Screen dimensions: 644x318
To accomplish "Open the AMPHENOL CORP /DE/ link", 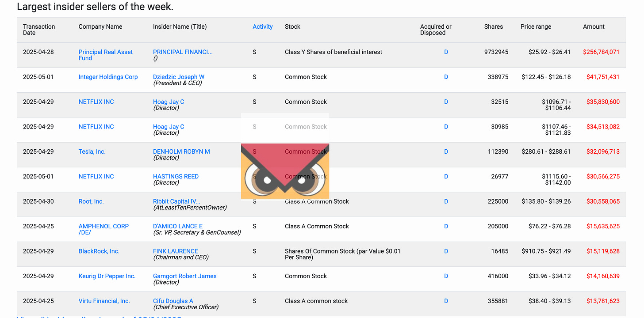I will (103, 229).
